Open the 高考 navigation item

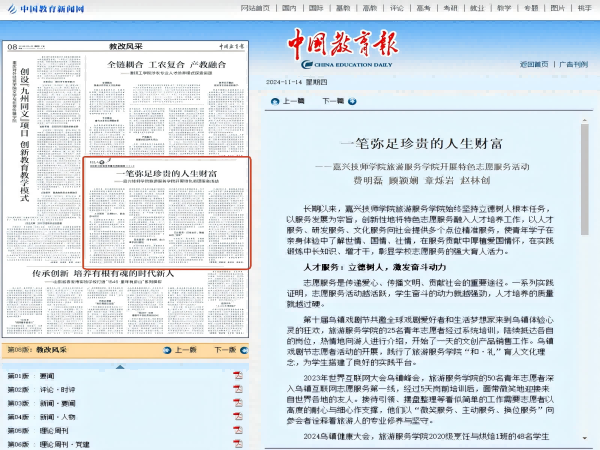(x=423, y=8)
